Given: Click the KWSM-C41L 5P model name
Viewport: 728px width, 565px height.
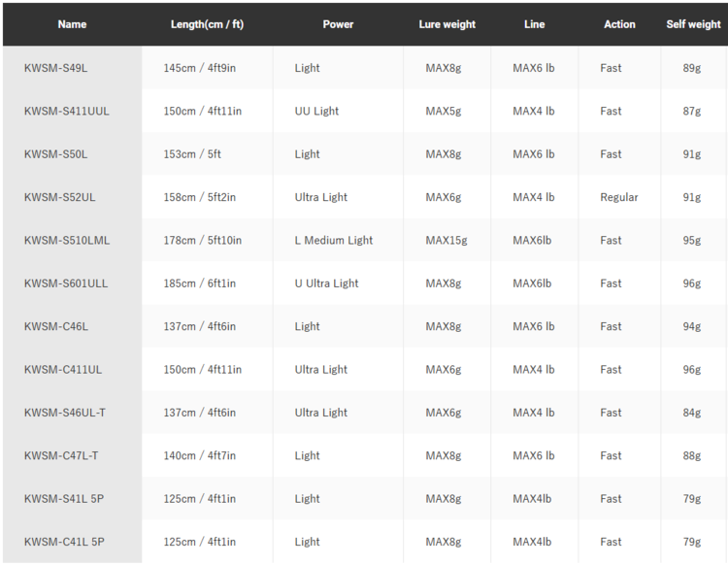Looking at the screenshot, I should pos(64,542).
